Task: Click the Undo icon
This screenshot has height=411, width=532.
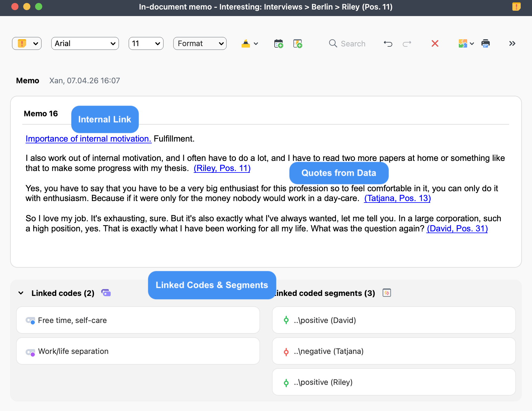Action: click(x=388, y=43)
